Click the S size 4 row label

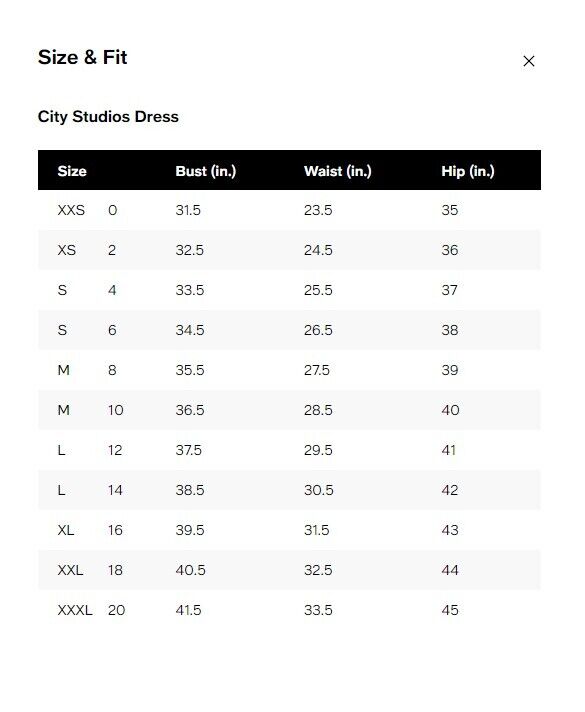click(87, 290)
